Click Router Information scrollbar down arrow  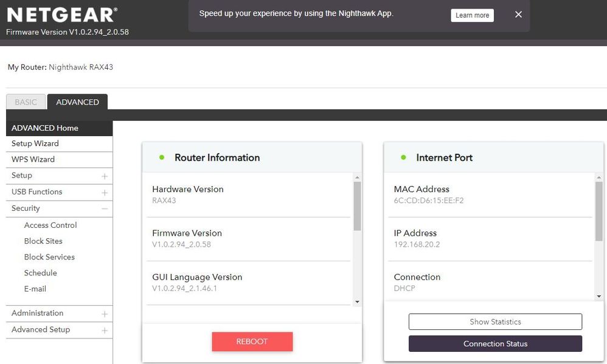point(357,302)
